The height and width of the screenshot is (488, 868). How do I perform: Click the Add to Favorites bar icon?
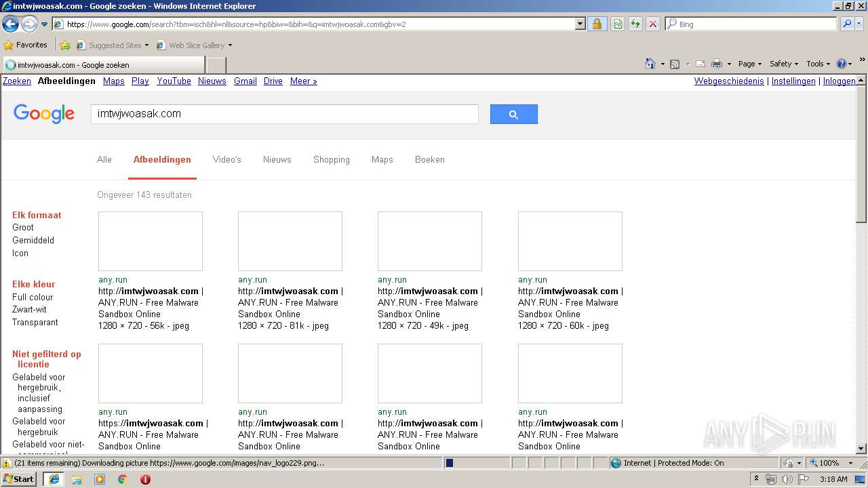click(x=65, y=45)
